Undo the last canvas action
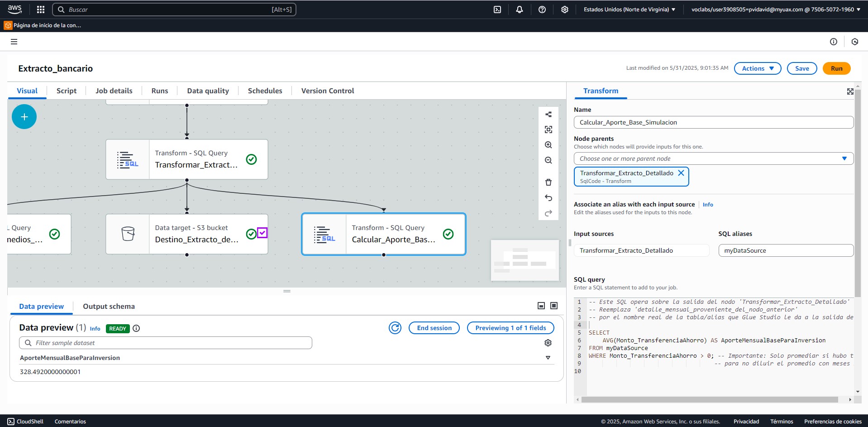Viewport: 868px width, 427px height. tap(548, 198)
